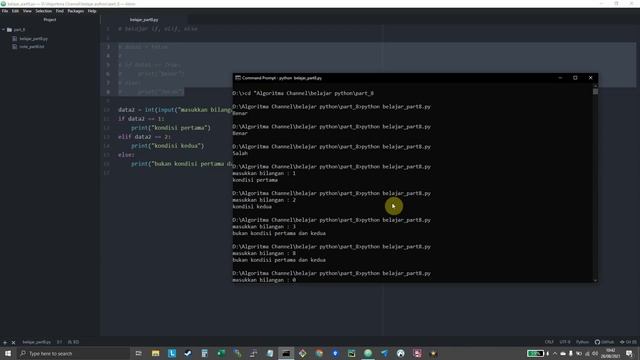This screenshot has height=360, width=640.
Task: Click the file icon beside belajar_part8.py in tree
Action: coord(15,39)
